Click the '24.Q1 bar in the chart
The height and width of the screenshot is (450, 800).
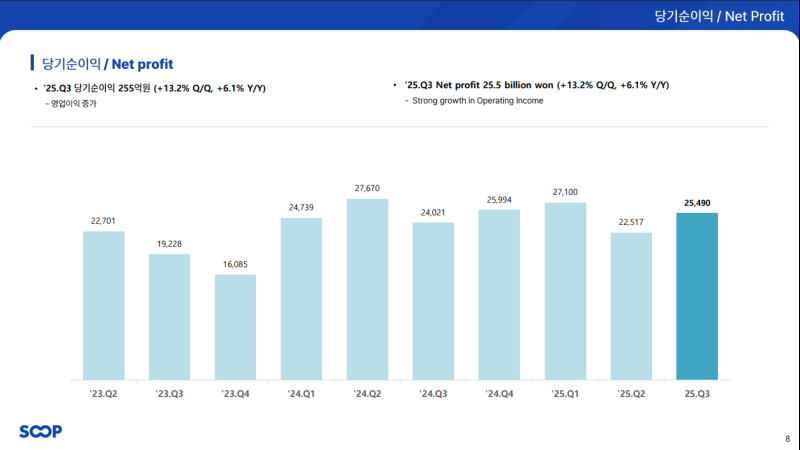[x=301, y=298]
